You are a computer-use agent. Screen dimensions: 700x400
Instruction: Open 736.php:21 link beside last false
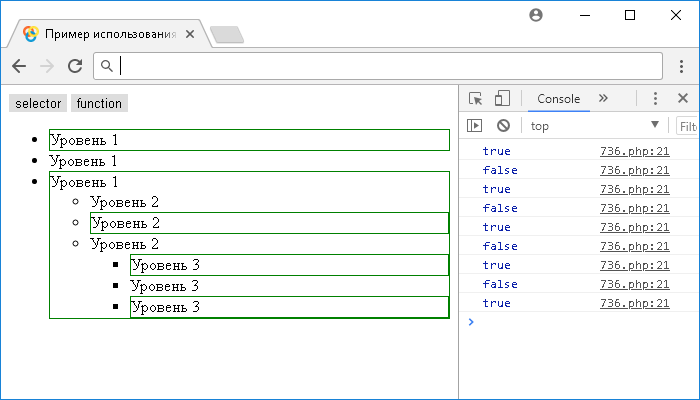pyautogui.click(x=634, y=284)
